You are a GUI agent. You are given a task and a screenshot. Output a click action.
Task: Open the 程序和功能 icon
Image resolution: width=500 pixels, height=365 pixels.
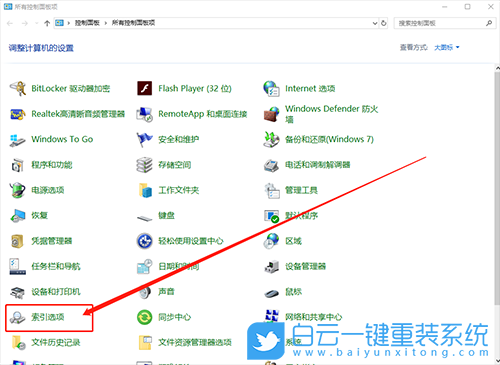point(18,165)
